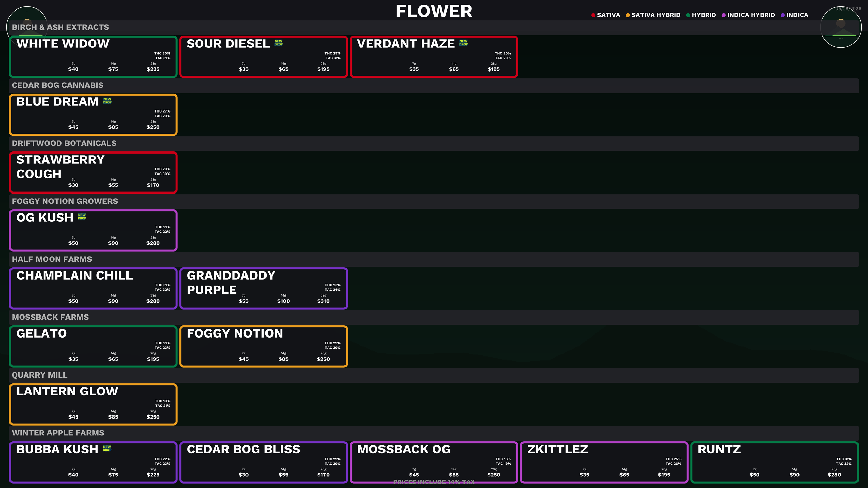The image size is (868, 488).
Task: Select the Gelato strain name
Action: (x=42, y=333)
